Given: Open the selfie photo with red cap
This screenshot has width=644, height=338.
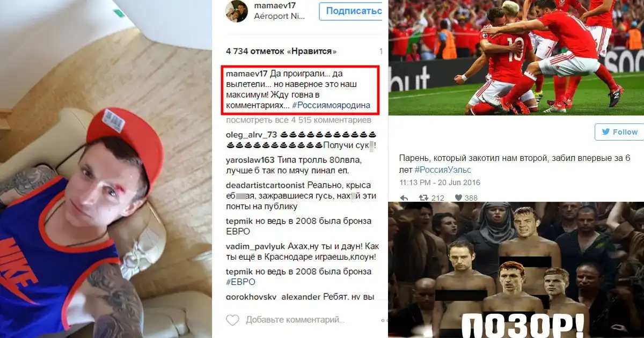Looking at the screenshot, I should (x=106, y=169).
